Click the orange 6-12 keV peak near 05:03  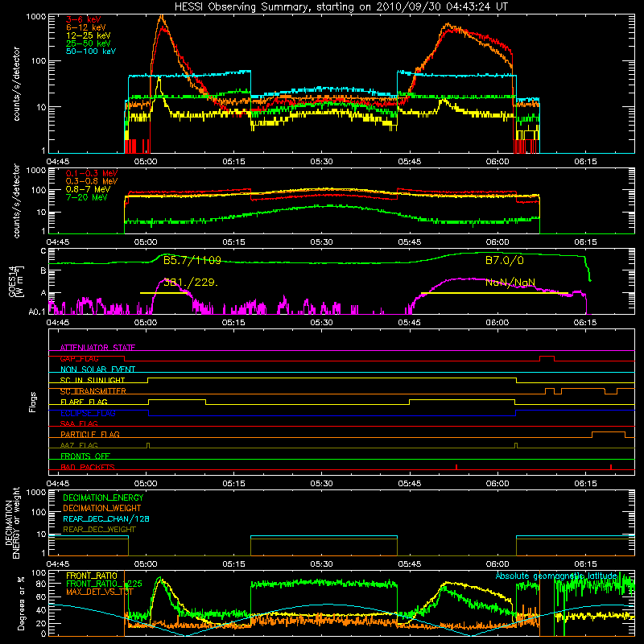pos(162,17)
